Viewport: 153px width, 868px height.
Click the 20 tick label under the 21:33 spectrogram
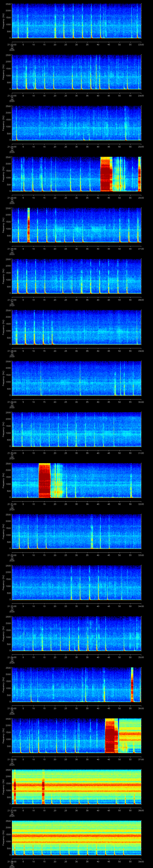tap(55, 606)
